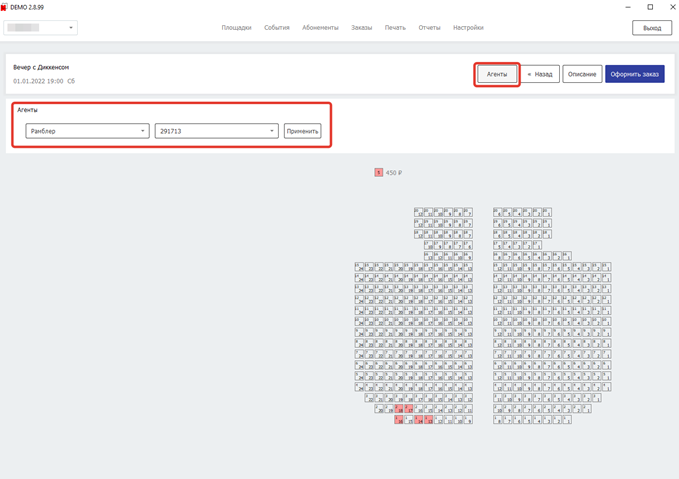Switch to the Заказы section

(x=361, y=28)
